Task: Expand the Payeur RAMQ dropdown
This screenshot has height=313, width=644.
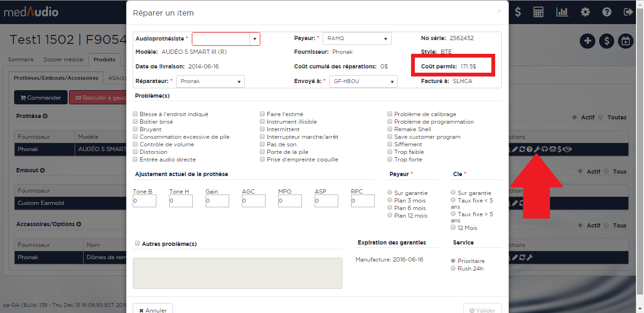Action: (357, 39)
